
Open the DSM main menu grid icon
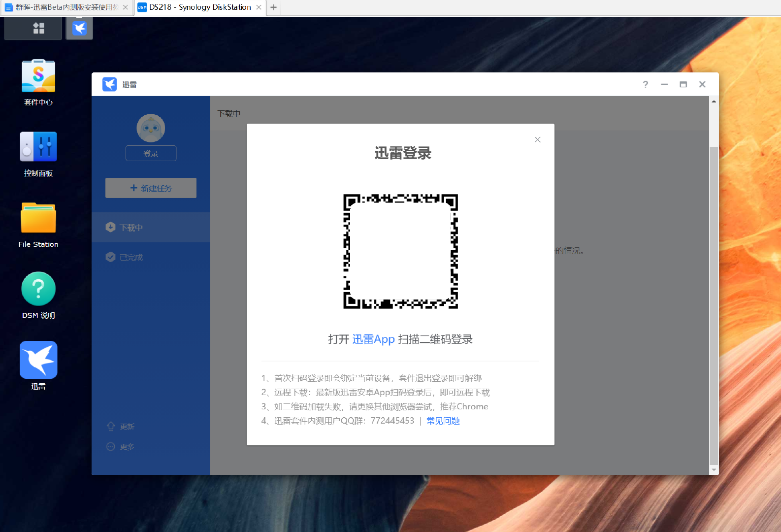coord(38,28)
